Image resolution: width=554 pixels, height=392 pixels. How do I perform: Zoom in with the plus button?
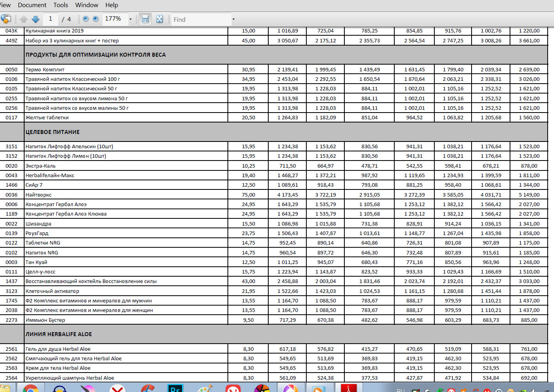[x=96, y=19]
